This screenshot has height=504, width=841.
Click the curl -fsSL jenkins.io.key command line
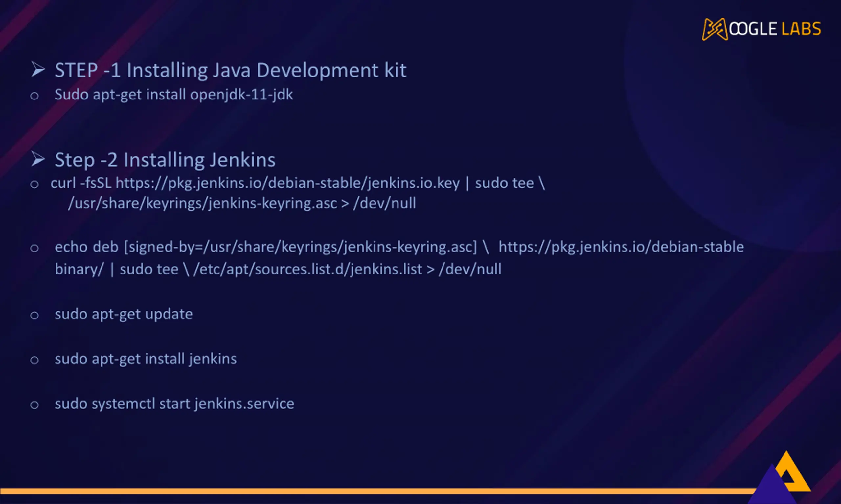coord(298,184)
